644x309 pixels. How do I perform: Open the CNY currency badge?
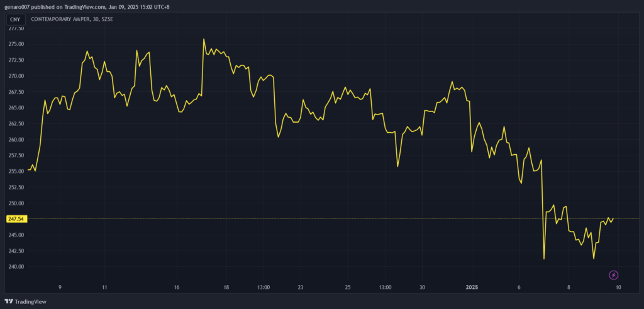point(15,19)
